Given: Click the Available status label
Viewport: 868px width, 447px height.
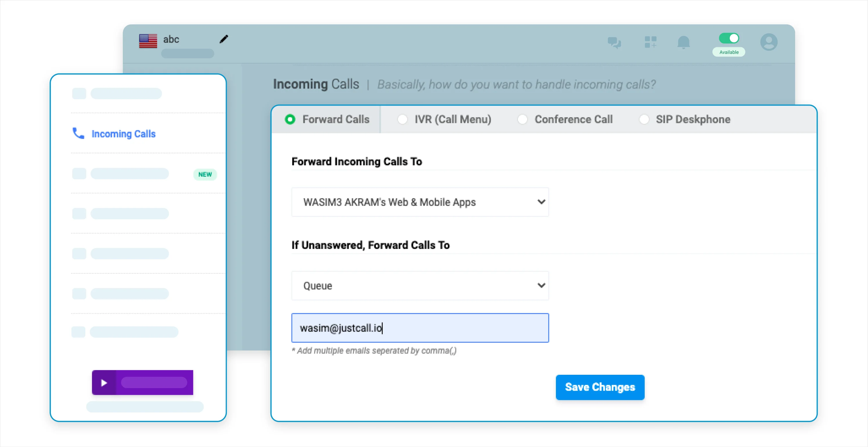Looking at the screenshot, I should (729, 52).
